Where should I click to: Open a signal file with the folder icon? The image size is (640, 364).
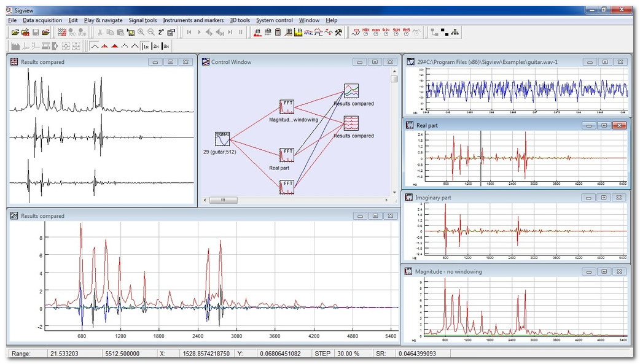[x=15, y=33]
